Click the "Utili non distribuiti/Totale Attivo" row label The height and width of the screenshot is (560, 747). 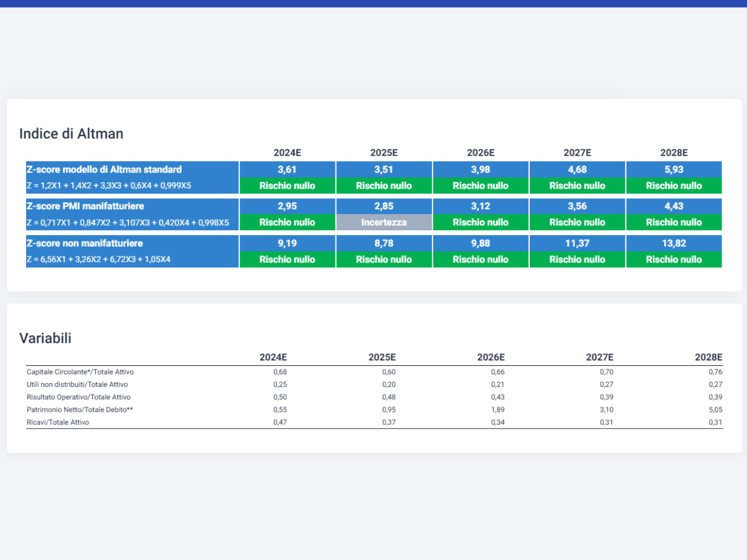point(77,385)
